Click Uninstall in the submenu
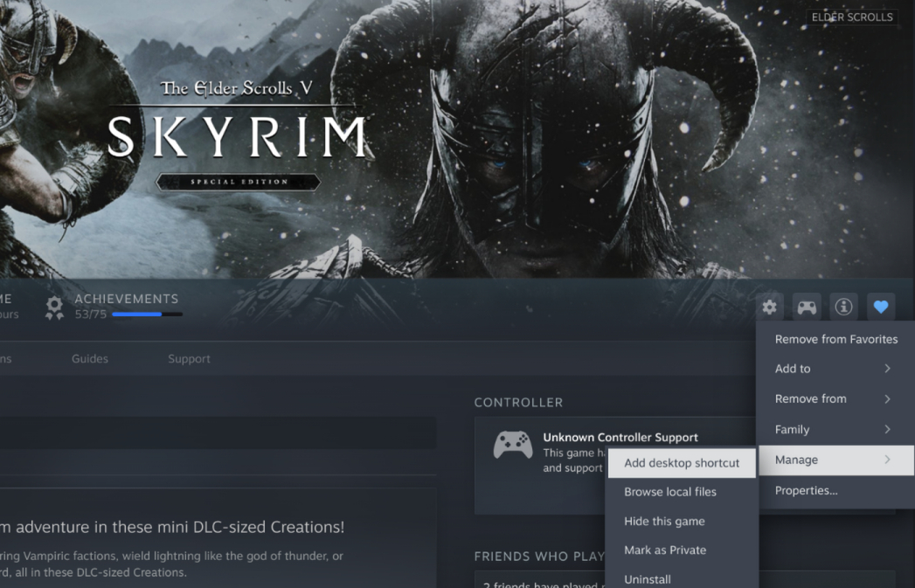Viewport: 915px width, 588px height. [x=648, y=578]
